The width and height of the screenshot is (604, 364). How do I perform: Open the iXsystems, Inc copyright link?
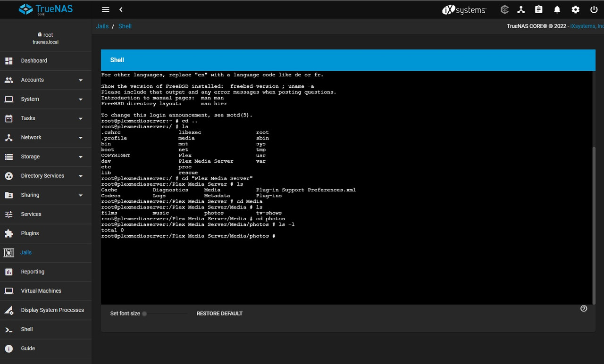[x=587, y=26]
